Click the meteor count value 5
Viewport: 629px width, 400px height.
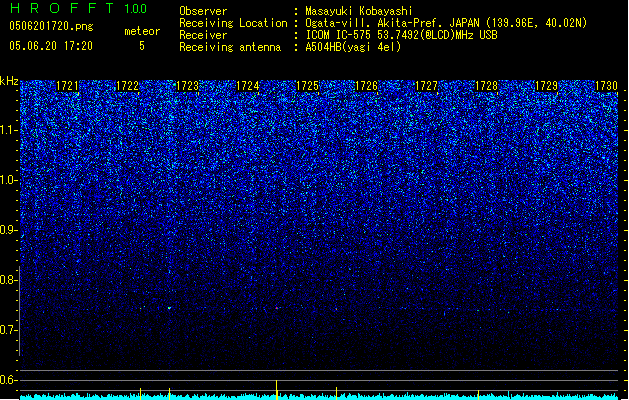point(142,46)
